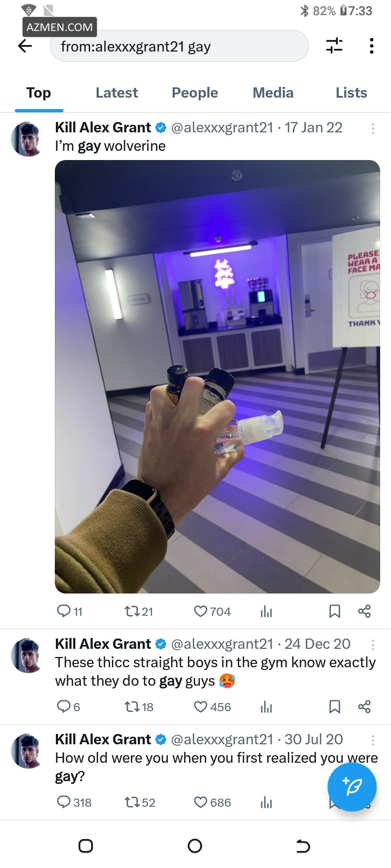Open more options for 17 Jan 22 tweet
Viewport: 391px width, 868px height.
point(373,129)
